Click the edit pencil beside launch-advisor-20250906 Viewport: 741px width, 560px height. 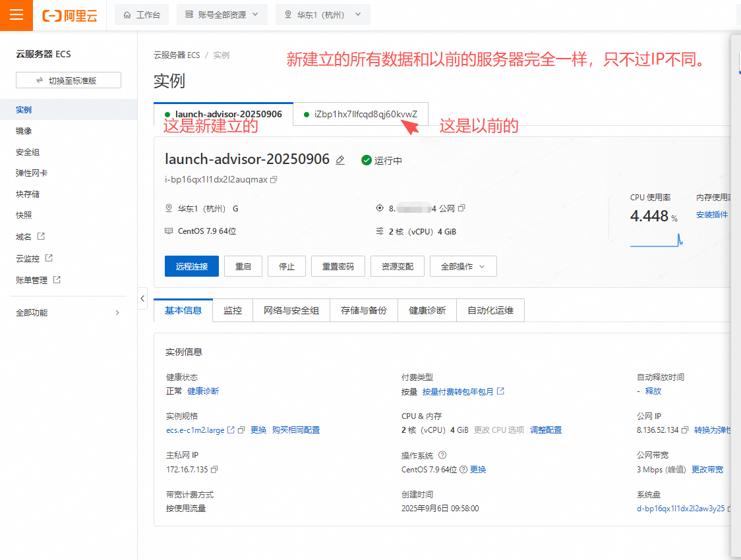[x=340, y=160]
